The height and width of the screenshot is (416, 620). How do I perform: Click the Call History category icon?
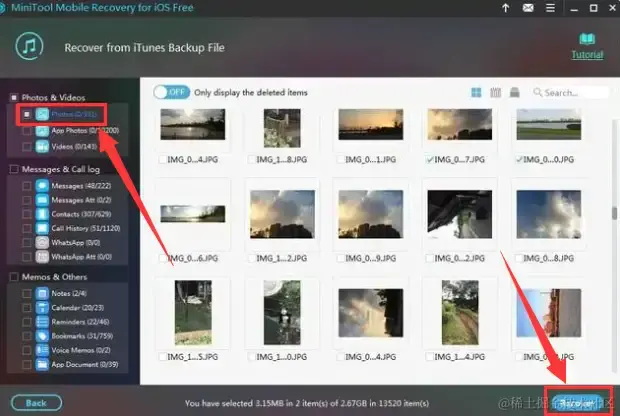point(42,228)
